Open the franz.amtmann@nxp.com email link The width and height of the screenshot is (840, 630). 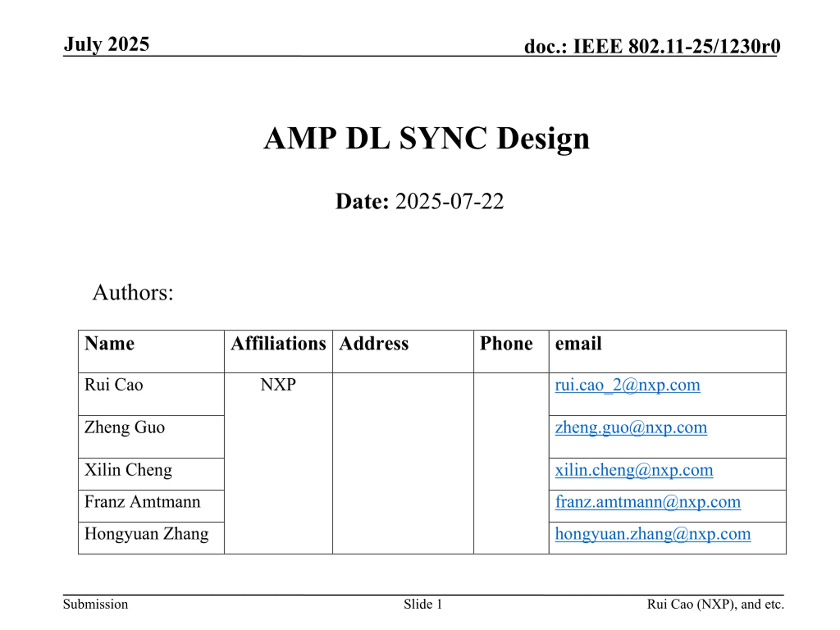click(x=648, y=502)
